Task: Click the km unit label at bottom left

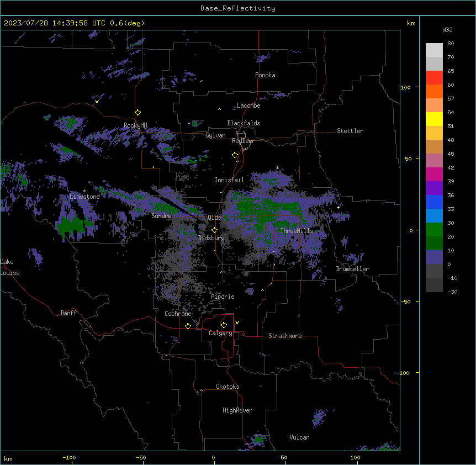Action: [8, 459]
